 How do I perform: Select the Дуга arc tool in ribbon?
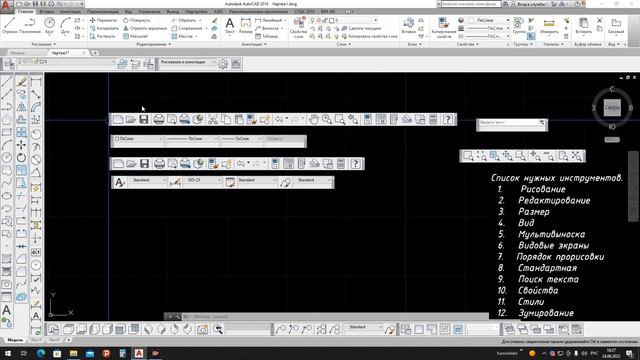pyautogui.click(x=65, y=25)
